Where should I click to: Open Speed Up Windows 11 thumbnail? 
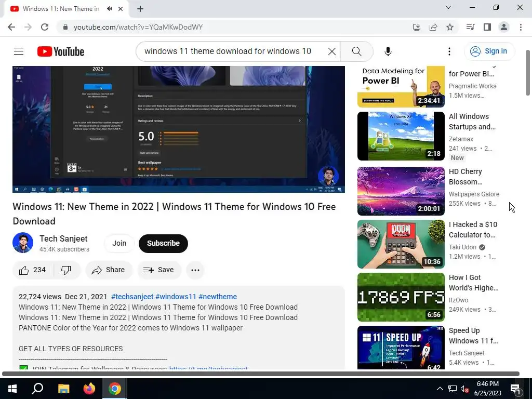coord(401,348)
